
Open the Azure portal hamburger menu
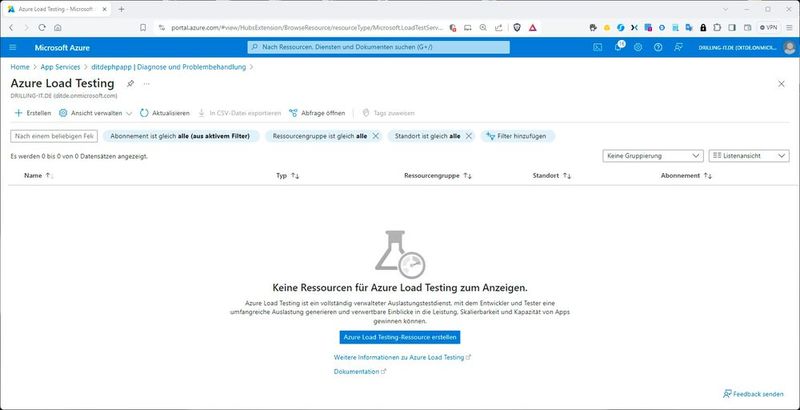13,47
